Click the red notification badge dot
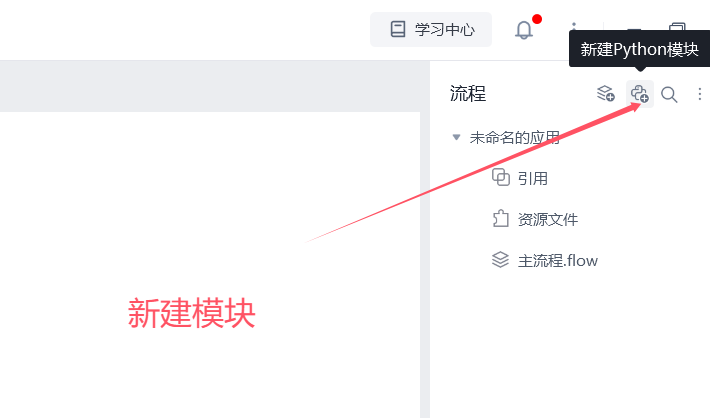Image resolution: width=710 pixels, height=418 pixels. (x=537, y=19)
